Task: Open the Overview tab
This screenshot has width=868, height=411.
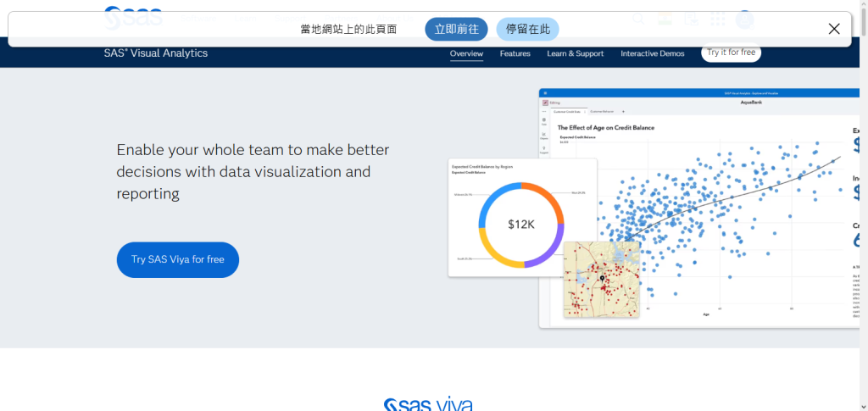Action: [x=466, y=53]
